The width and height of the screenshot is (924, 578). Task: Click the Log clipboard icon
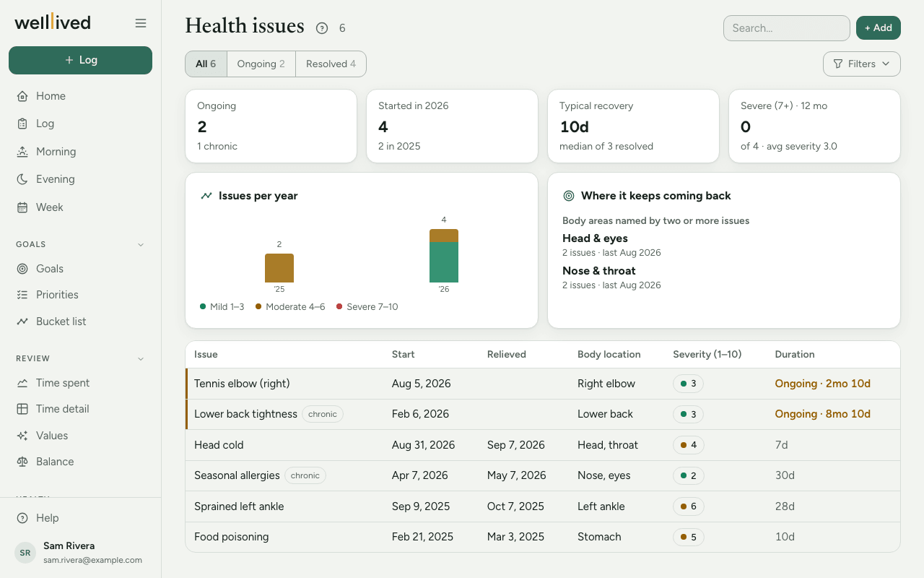pyautogui.click(x=22, y=124)
